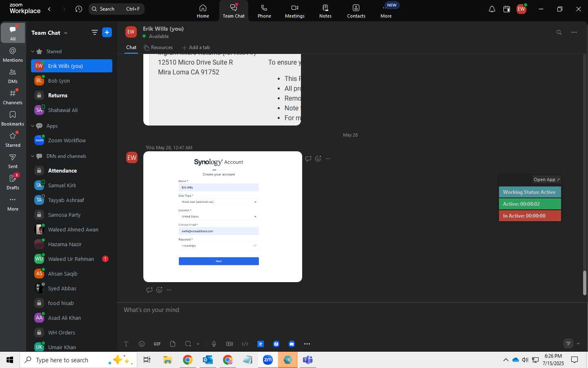Collapse the DMs and channels section
This screenshot has width=588, height=368.
click(x=33, y=156)
